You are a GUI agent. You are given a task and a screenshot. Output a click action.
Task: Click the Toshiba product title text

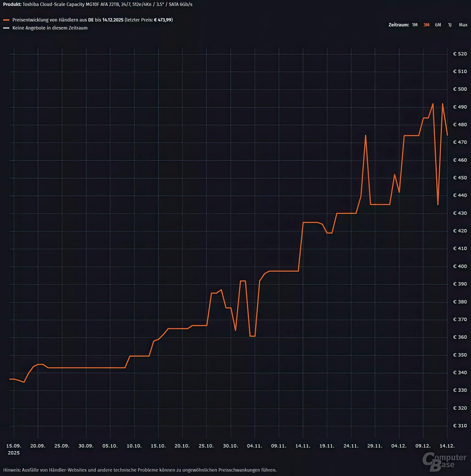pyautogui.click(x=107, y=4)
